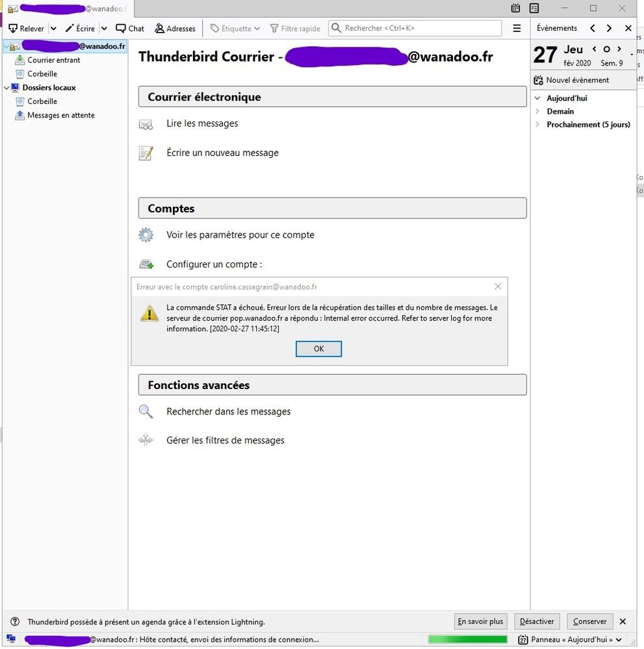
Task: Click Rechercher dans les messages
Action: click(x=229, y=411)
